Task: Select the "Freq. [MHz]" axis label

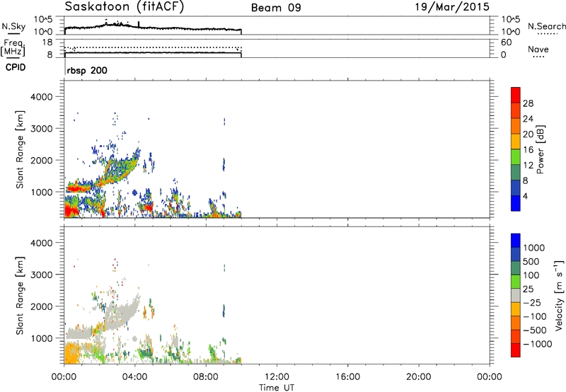Action: click(13, 48)
